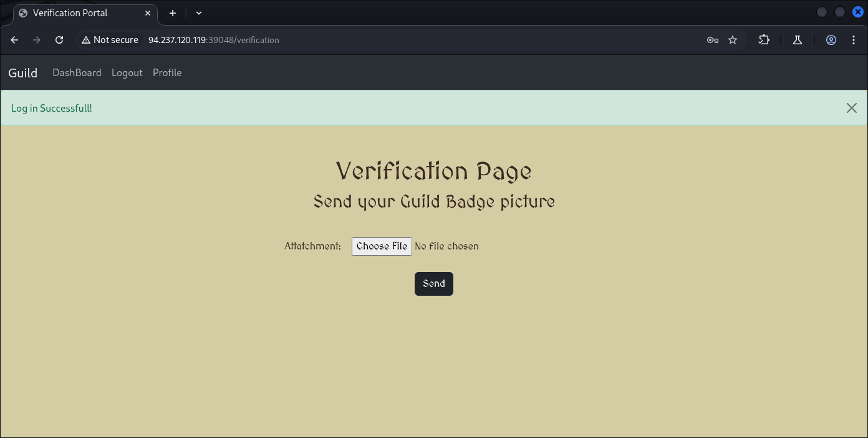The height and width of the screenshot is (438, 868).
Task: Bookmark this page with the star icon
Action: (733, 40)
